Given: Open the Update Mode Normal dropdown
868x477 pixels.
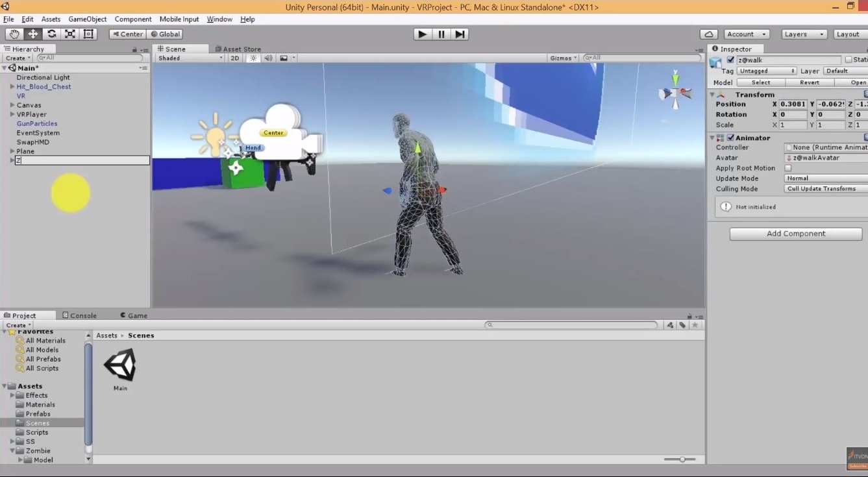Looking at the screenshot, I should [826, 178].
